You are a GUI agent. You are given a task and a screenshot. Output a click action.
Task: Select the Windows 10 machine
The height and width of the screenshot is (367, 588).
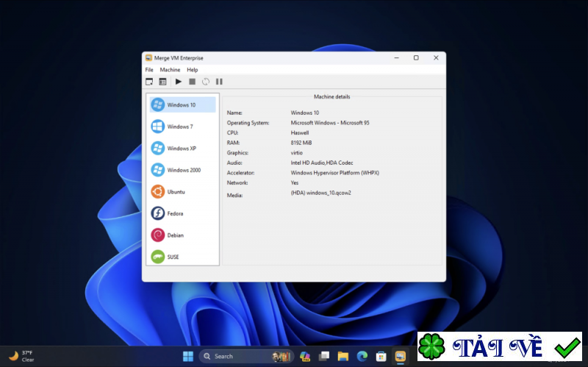[182, 105]
